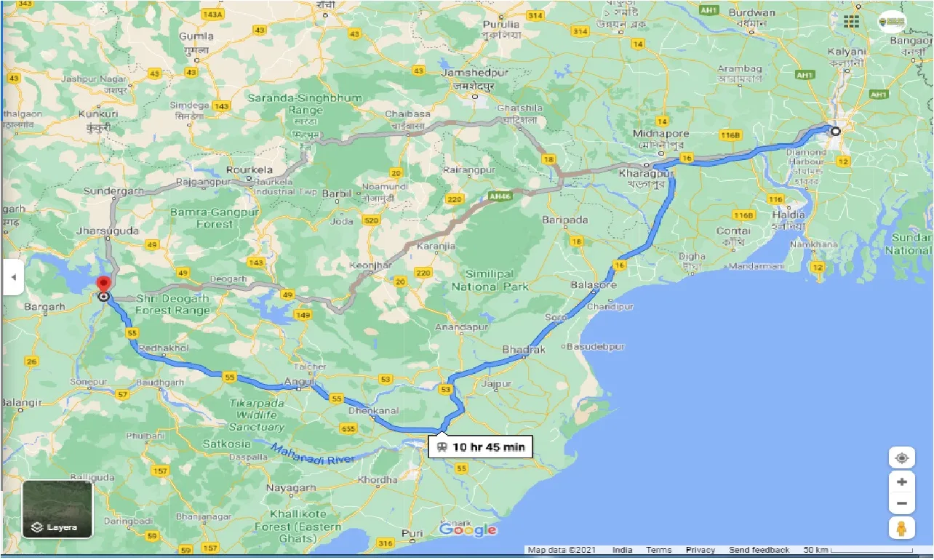This screenshot has height=560, width=934.
Task: Click the zoom in plus button
Action: click(x=901, y=481)
